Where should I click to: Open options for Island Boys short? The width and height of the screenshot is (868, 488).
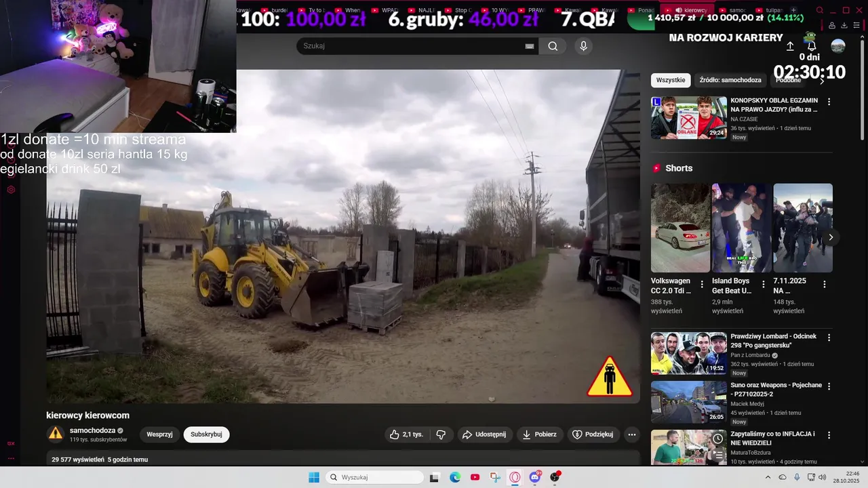[x=763, y=285]
